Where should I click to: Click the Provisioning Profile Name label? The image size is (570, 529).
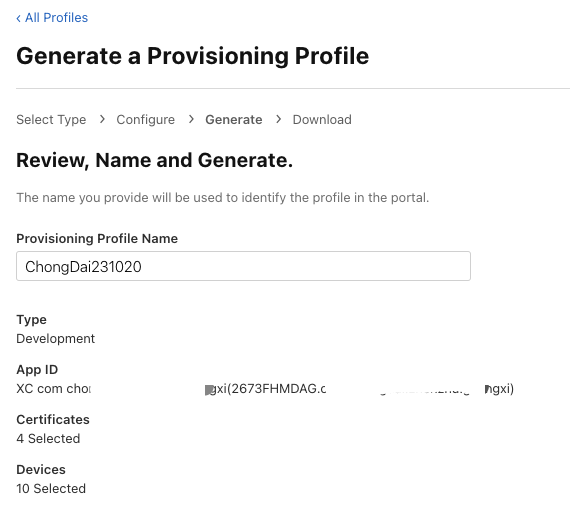(x=97, y=239)
